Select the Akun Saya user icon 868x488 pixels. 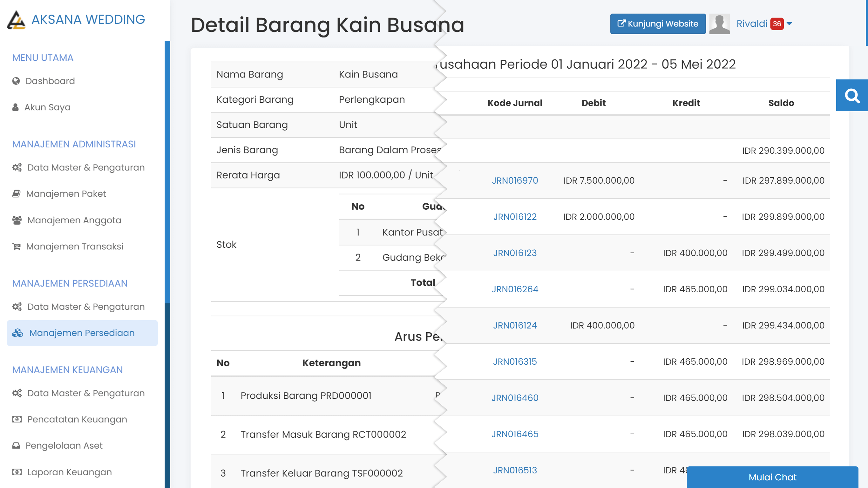pyautogui.click(x=16, y=107)
